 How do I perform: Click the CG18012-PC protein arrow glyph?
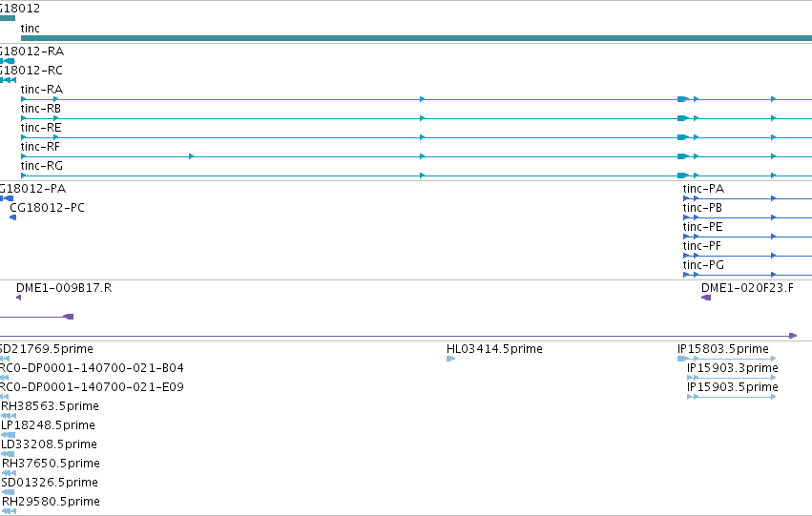(x=13, y=217)
